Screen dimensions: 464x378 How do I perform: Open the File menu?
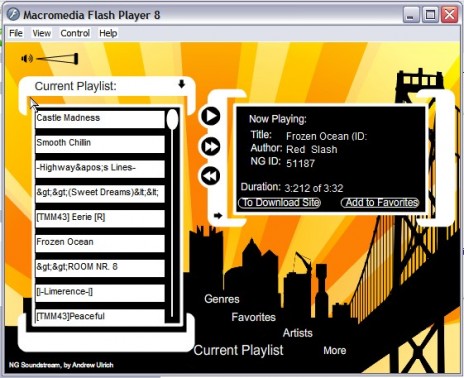point(16,33)
